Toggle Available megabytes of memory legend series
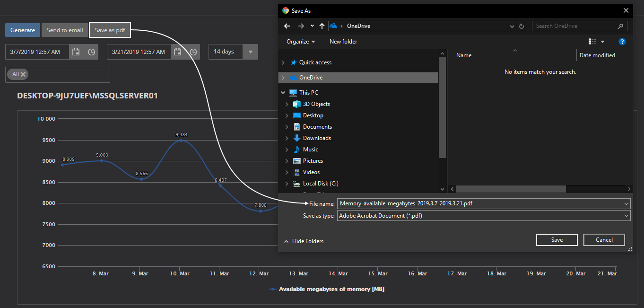Image resolution: width=644 pixels, height=308 pixels. (x=327, y=289)
